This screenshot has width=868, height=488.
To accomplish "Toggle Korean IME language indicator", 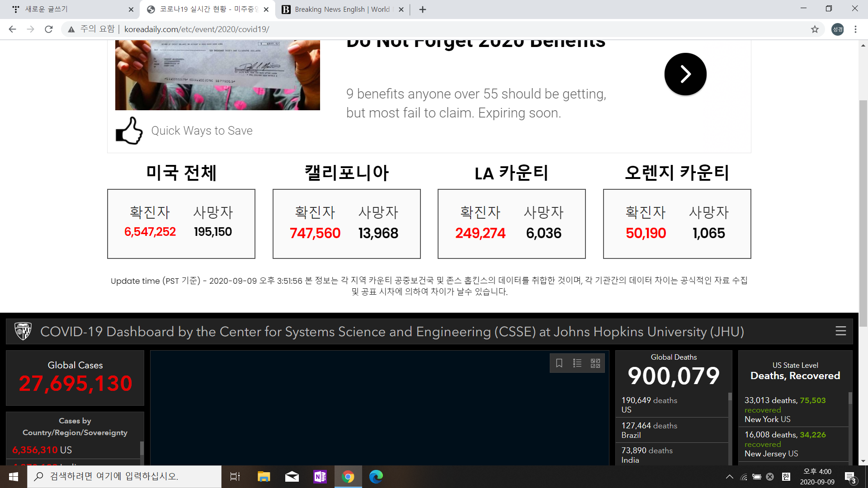I will (786, 477).
